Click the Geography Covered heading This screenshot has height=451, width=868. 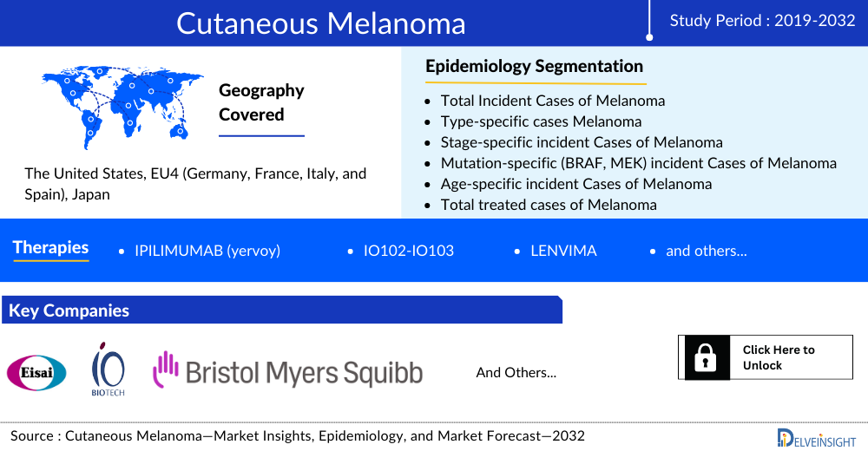(261, 102)
